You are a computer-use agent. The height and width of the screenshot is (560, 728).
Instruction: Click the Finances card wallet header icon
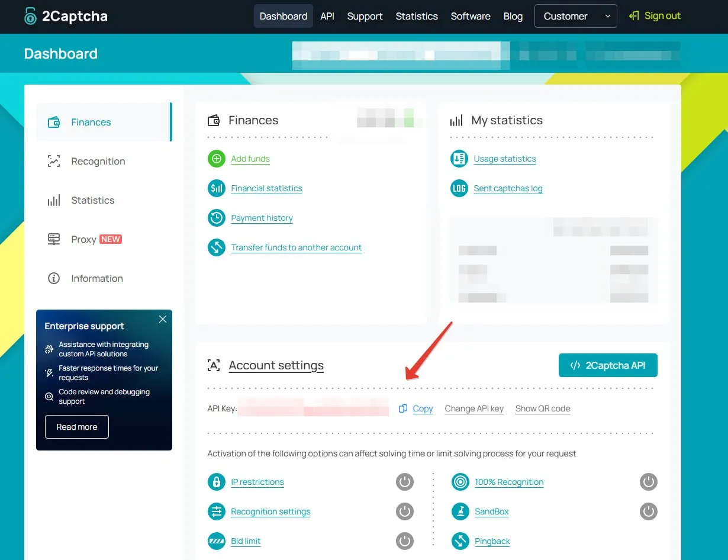tap(214, 121)
